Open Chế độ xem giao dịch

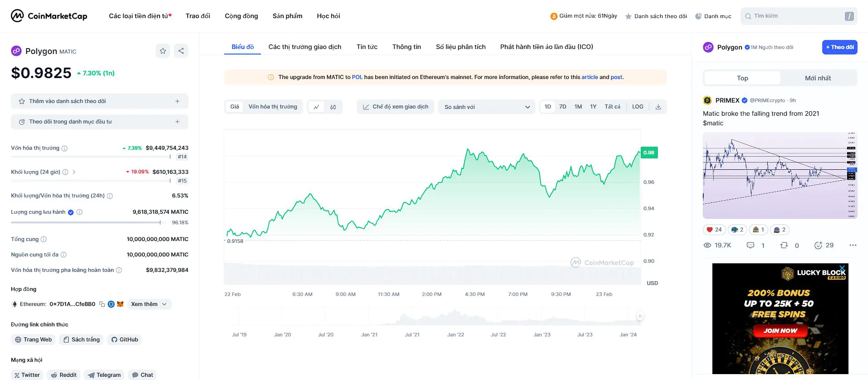coord(395,107)
